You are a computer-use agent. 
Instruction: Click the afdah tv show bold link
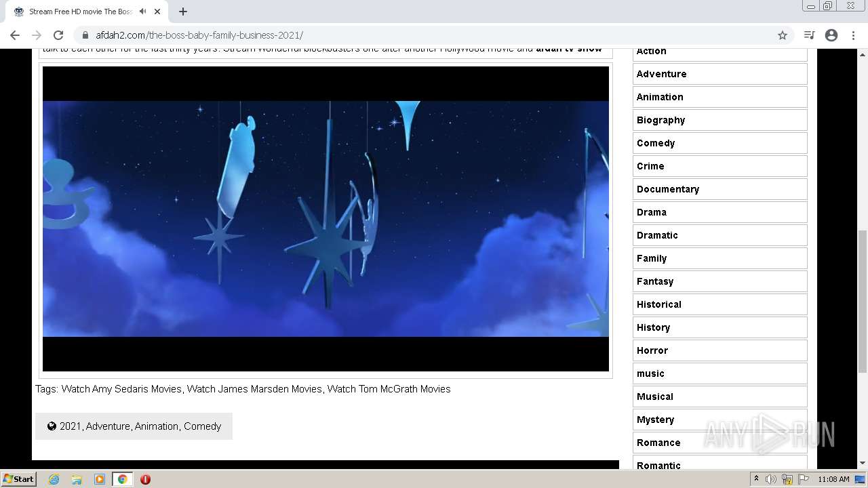pyautogui.click(x=569, y=49)
